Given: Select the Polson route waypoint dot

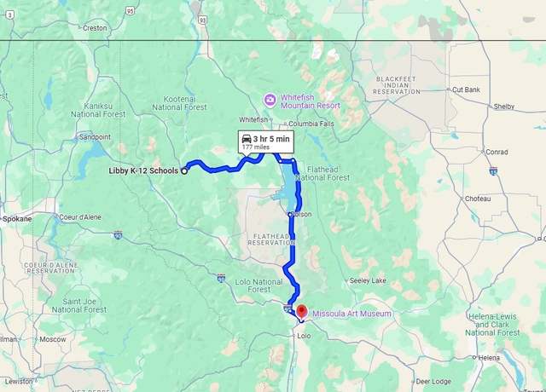Looking at the screenshot, I should click(290, 214).
